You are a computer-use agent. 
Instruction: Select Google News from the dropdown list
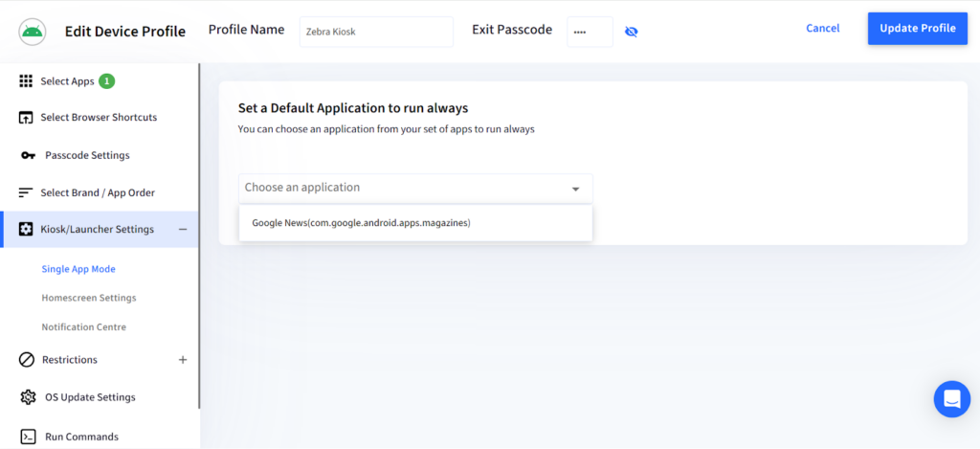pos(362,223)
